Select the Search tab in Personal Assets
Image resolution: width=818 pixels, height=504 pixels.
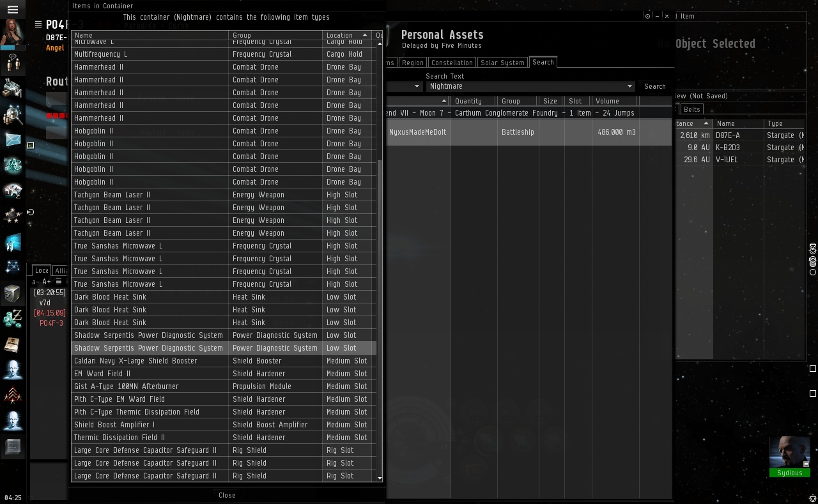tap(543, 62)
